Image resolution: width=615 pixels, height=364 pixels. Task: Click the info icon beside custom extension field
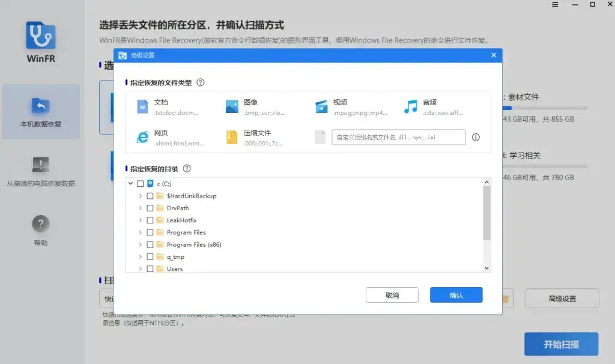coord(474,137)
